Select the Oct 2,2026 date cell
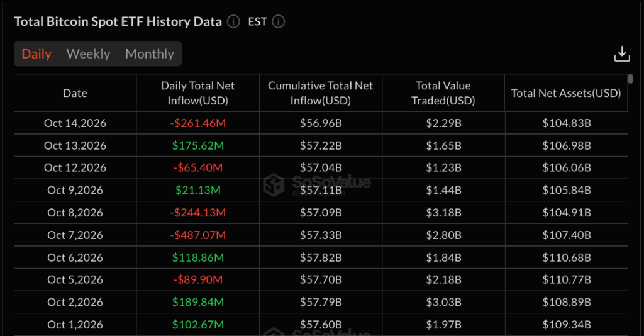 [x=75, y=302]
